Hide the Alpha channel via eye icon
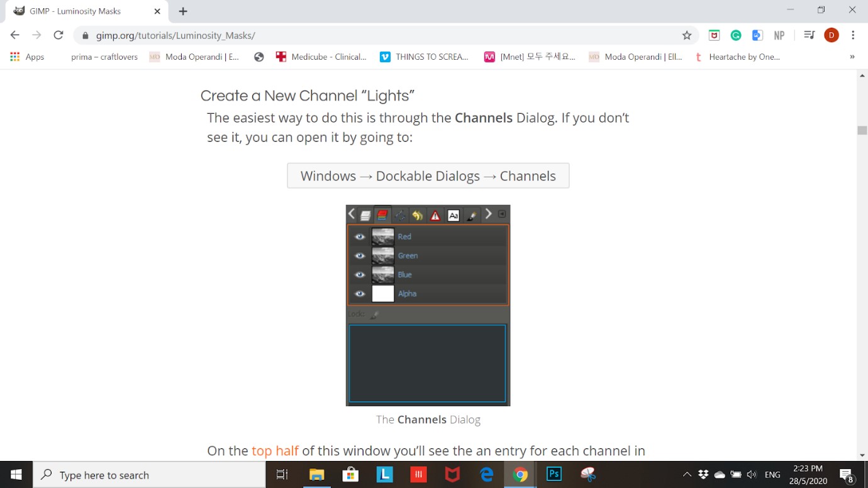The width and height of the screenshot is (868, 488). click(x=360, y=294)
